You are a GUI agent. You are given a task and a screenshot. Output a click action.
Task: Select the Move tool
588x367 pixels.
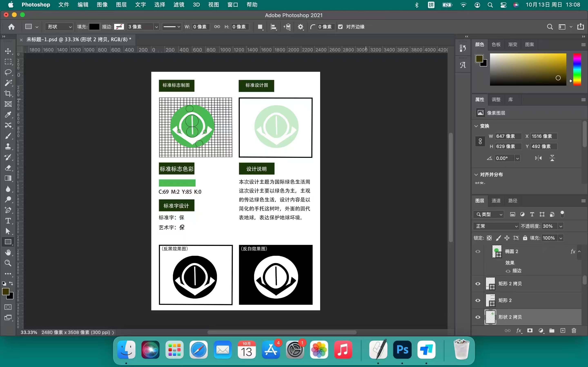tap(8, 51)
